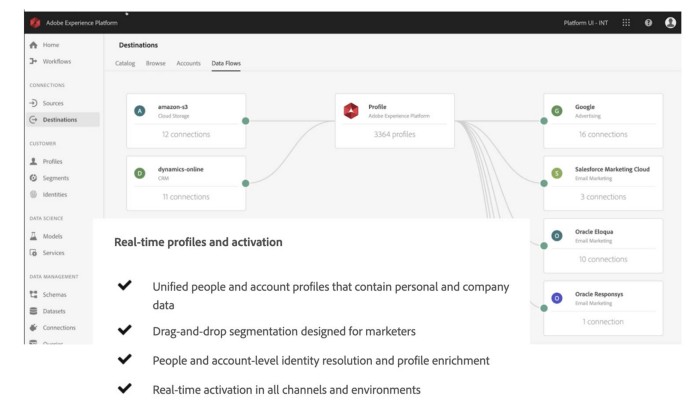700x417 pixels.
Task: Click the 'Oracle Eloqua' card title
Action: click(x=594, y=232)
